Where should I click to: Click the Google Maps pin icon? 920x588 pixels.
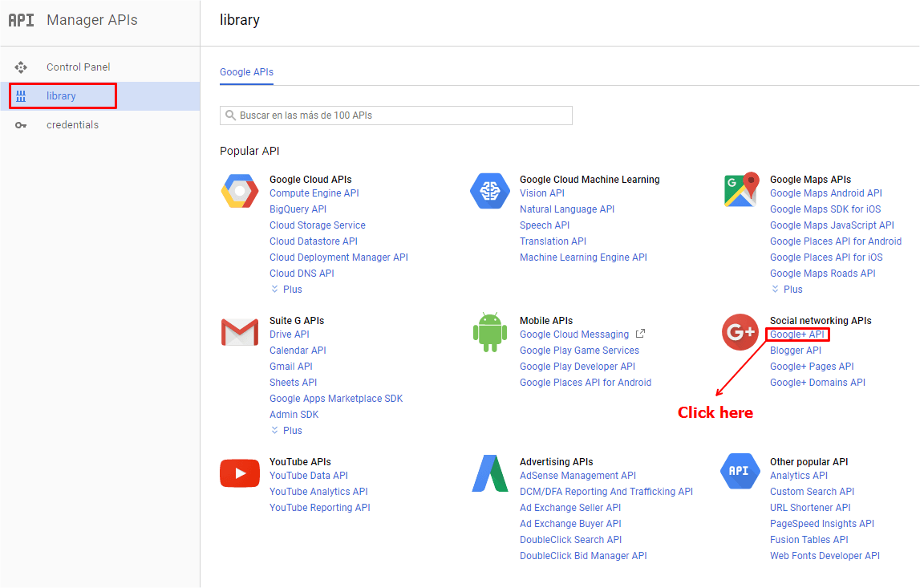(740, 190)
